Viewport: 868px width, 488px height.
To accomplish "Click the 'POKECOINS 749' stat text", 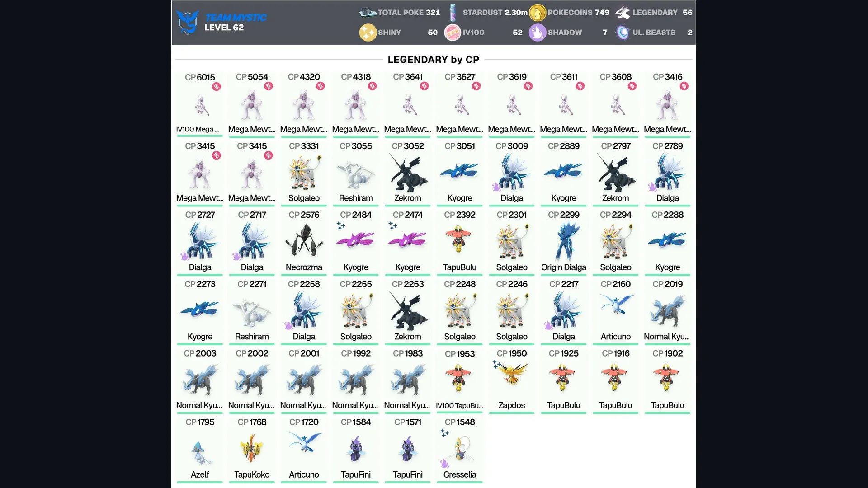I will 578,13.
